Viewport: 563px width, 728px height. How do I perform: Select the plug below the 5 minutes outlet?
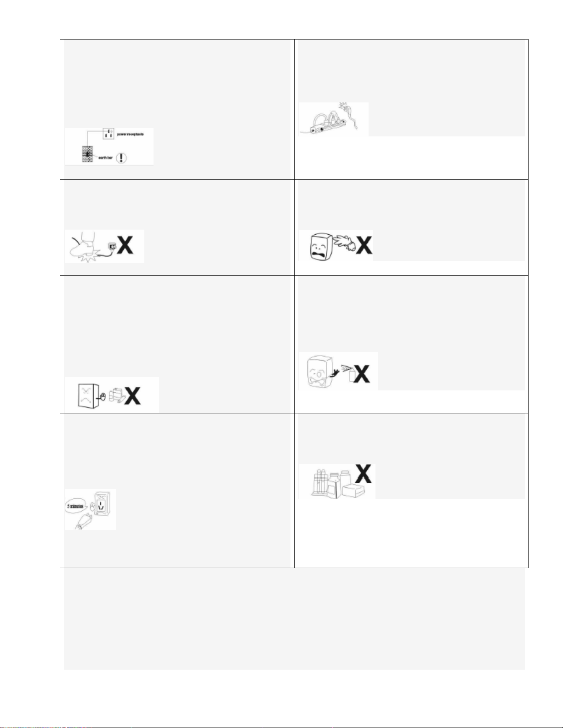click(x=85, y=522)
